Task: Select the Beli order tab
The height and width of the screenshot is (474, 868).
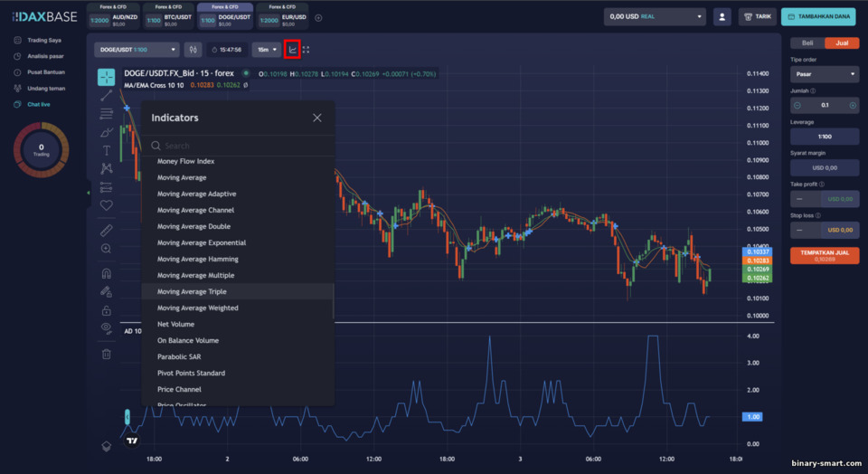Action: [x=807, y=43]
